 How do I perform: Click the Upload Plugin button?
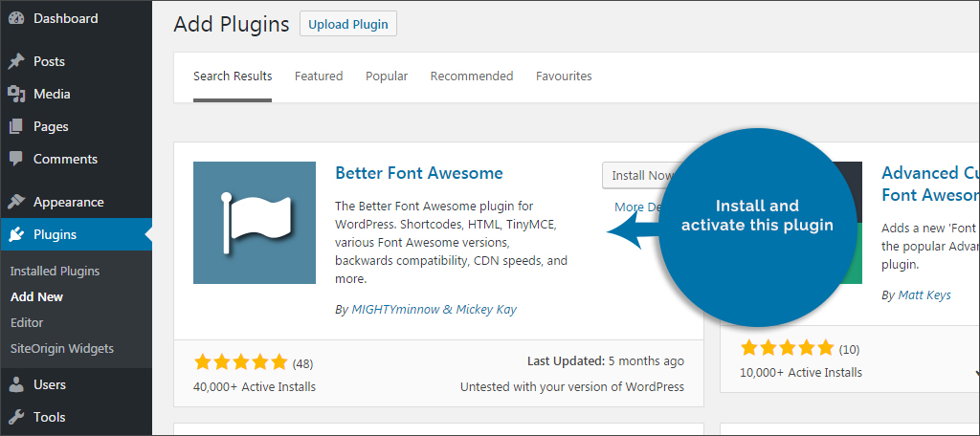348,24
